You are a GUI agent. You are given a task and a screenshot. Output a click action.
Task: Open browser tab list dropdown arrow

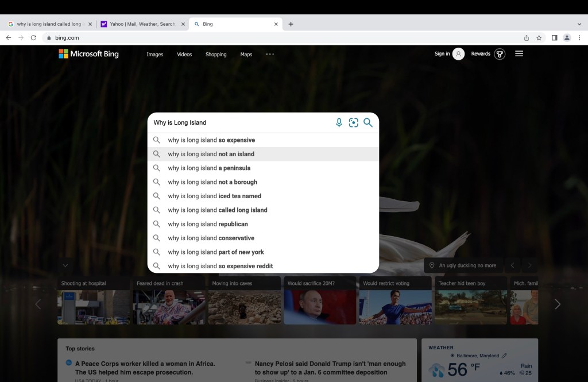click(x=579, y=24)
